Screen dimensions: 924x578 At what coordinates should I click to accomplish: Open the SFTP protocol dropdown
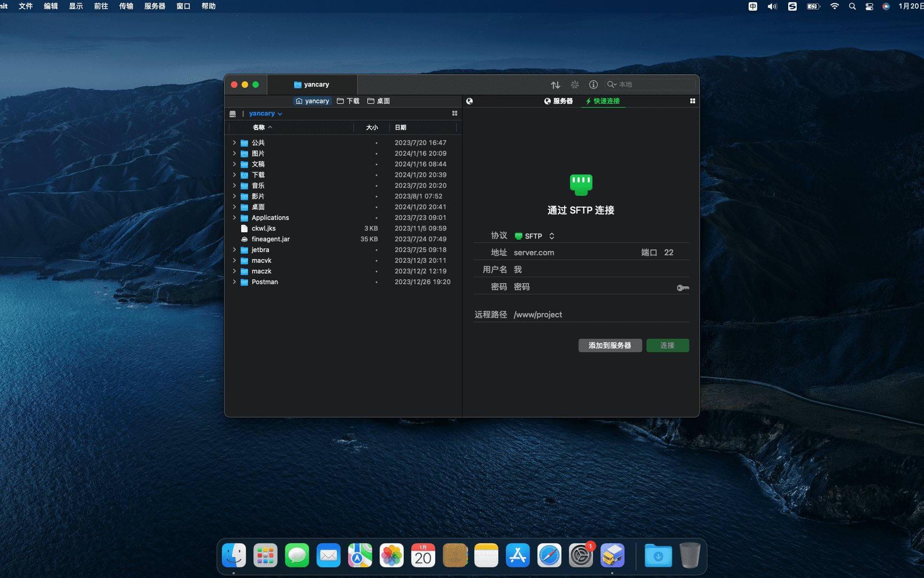[x=535, y=236]
